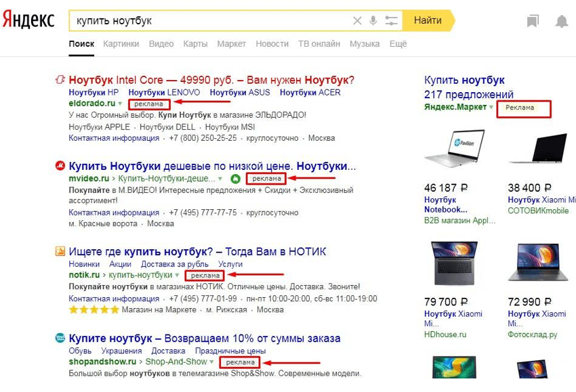Click the laptop thumbnail above 38 400 ₽

(x=539, y=148)
